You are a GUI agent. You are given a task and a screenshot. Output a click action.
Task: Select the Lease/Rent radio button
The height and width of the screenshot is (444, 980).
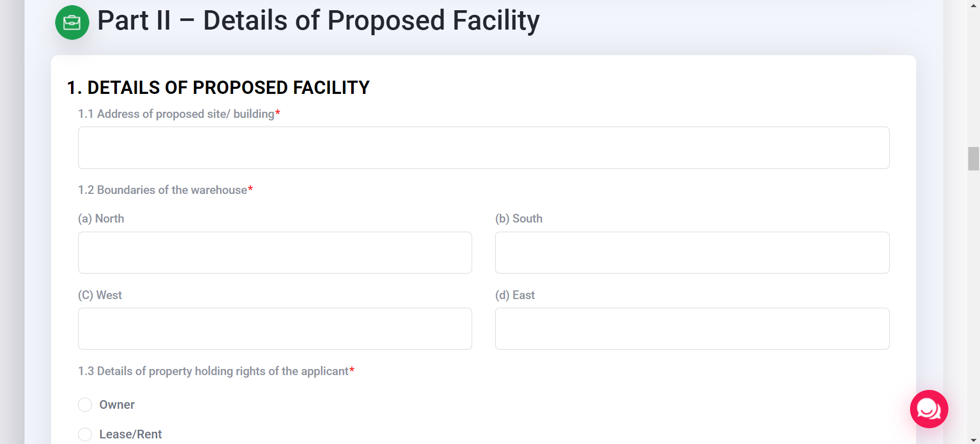(85, 434)
